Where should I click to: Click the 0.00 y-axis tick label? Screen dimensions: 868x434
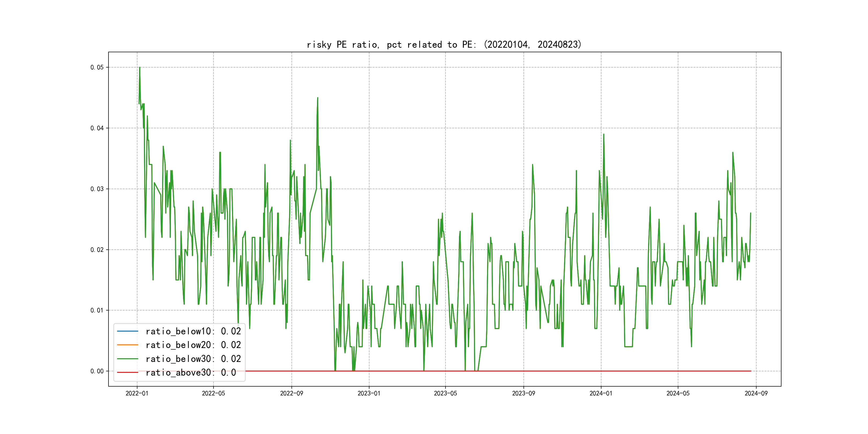coord(97,371)
